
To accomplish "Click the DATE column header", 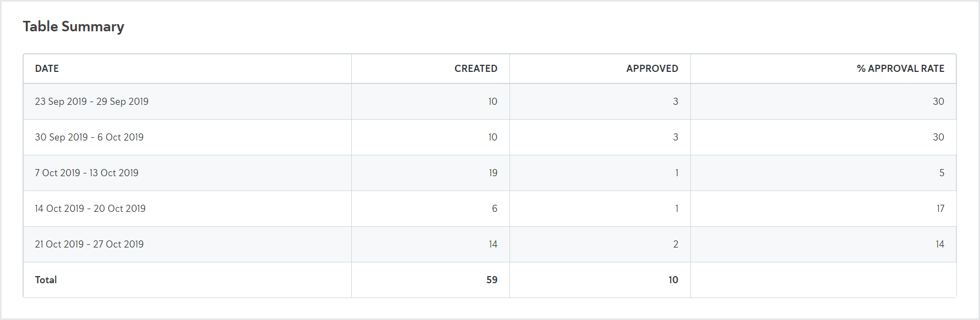I will tap(46, 68).
